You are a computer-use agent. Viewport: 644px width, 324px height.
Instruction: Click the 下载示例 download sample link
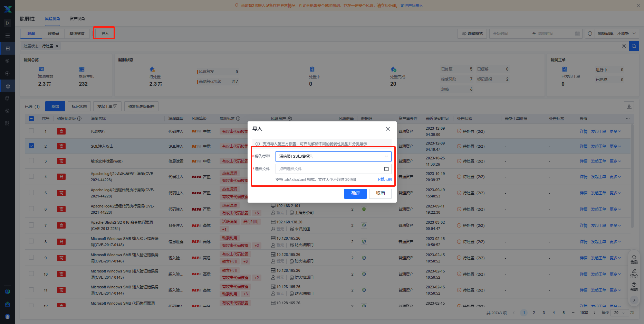point(384,179)
